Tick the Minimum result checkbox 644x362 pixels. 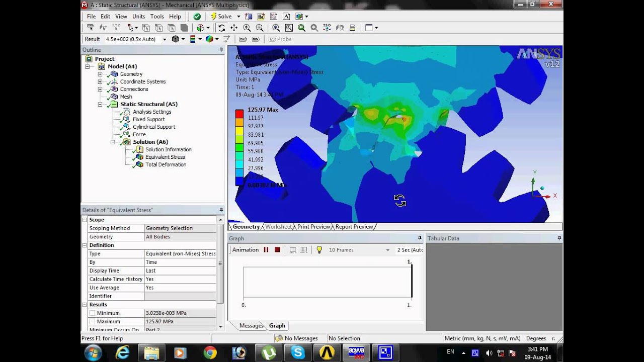point(92,313)
